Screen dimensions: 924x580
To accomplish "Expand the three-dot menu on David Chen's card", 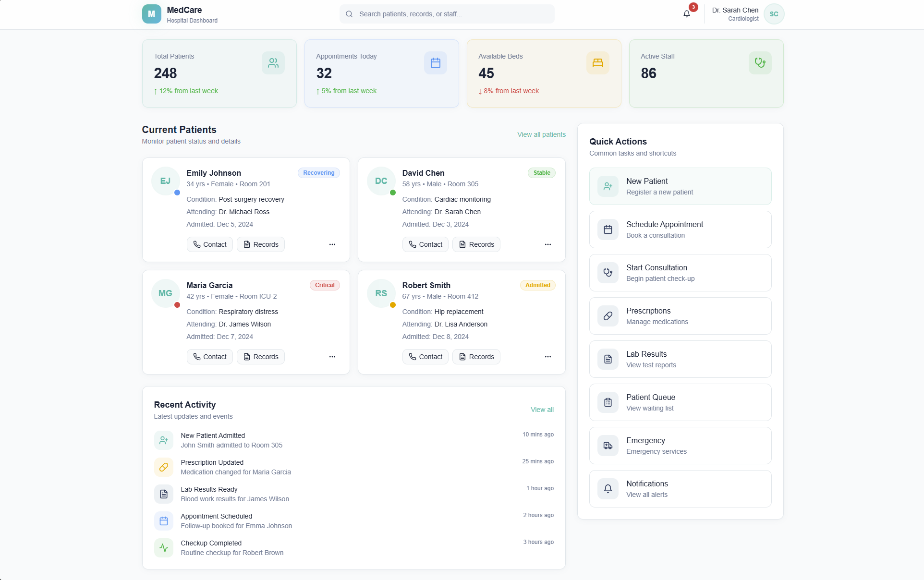I will click(x=548, y=244).
